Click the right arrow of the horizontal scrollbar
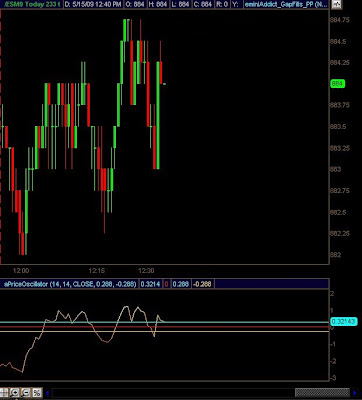This screenshot has width=362, height=400. click(x=354, y=392)
